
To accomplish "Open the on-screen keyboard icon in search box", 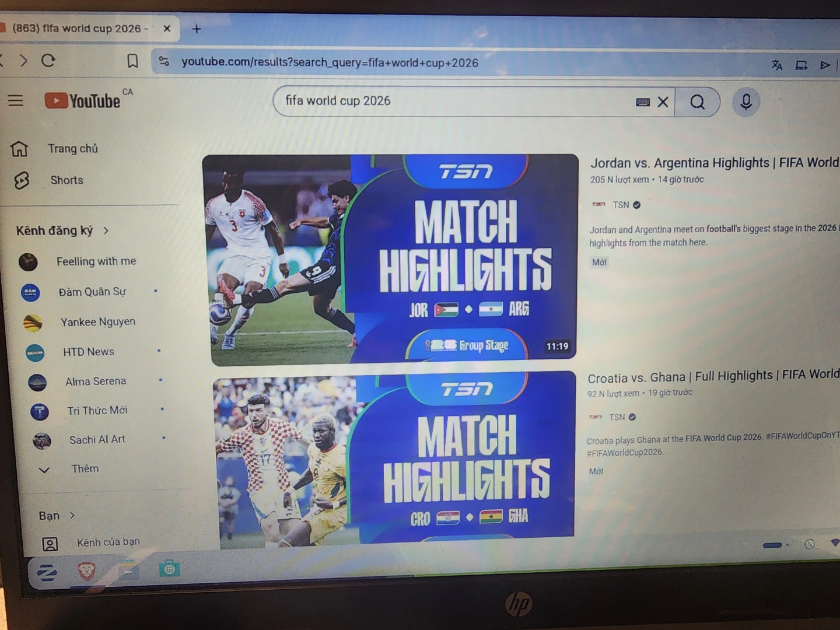I will [x=643, y=102].
